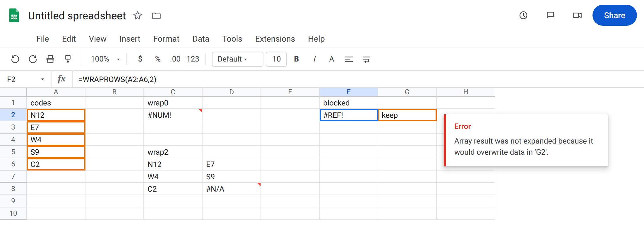
Task: Adjust decimal places with .00 button
Action: pos(175,59)
